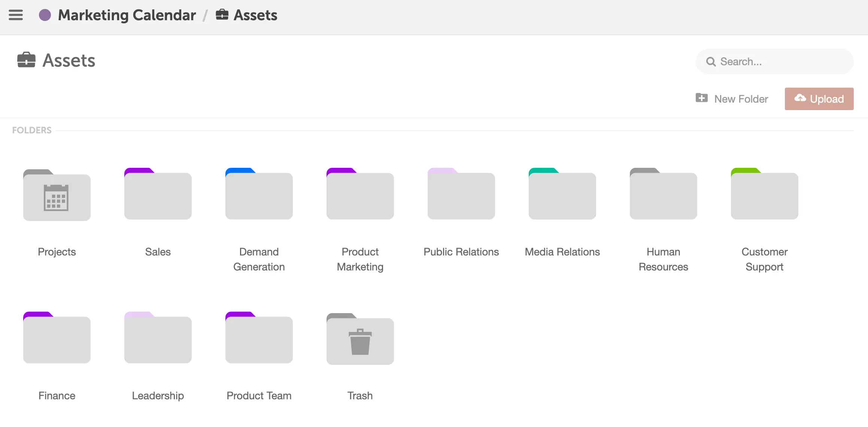
Task: Focus the Search input field
Action: [774, 61]
